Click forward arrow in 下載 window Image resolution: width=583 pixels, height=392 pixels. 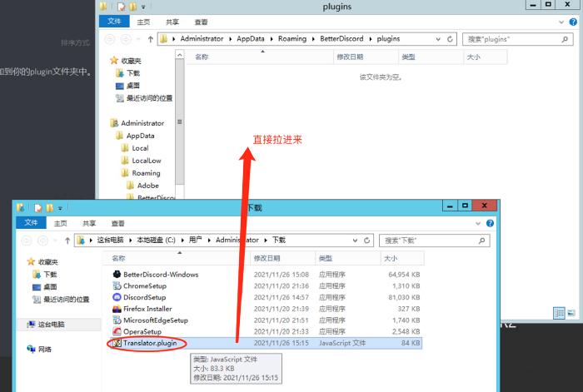(42, 241)
